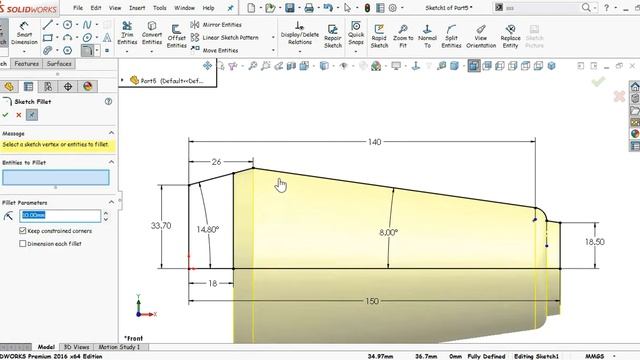Viewport: 640px width, 360px height.
Task: Open FeatureManager design tree tab
Action: click(9, 87)
